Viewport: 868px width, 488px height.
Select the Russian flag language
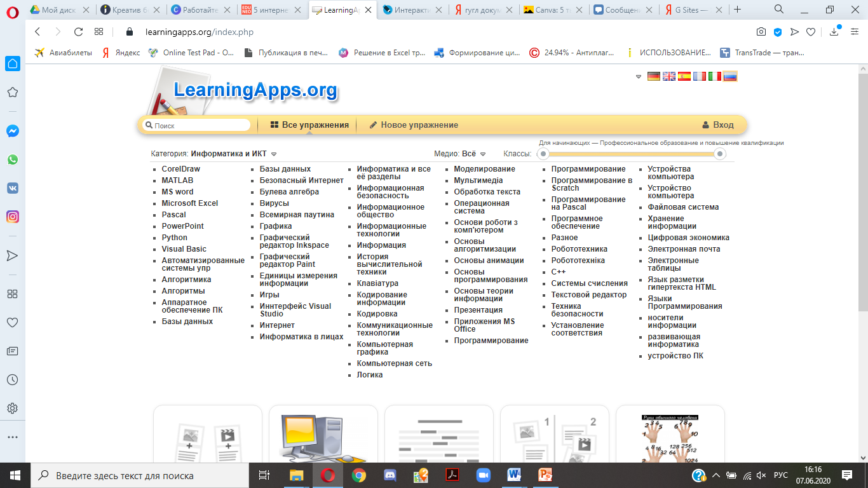point(730,76)
